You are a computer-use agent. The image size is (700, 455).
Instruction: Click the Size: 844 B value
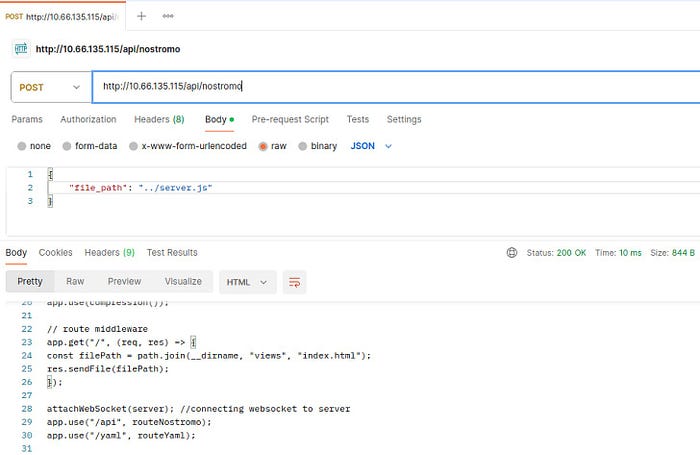(672, 253)
